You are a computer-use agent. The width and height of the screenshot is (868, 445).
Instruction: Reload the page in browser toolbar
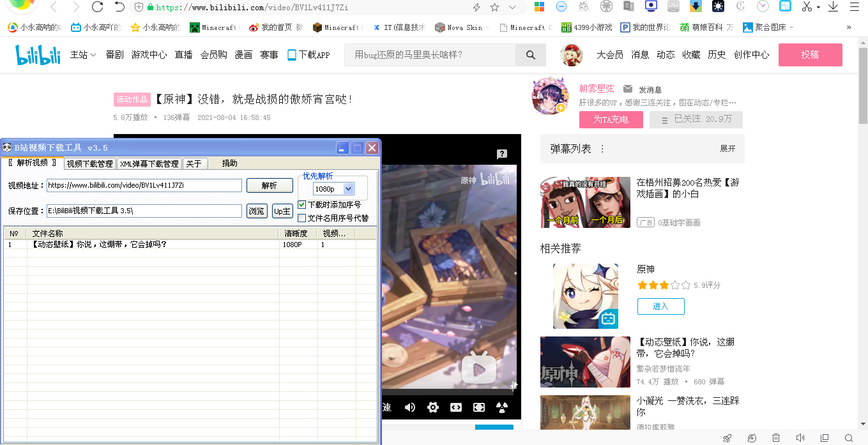click(97, 7)
